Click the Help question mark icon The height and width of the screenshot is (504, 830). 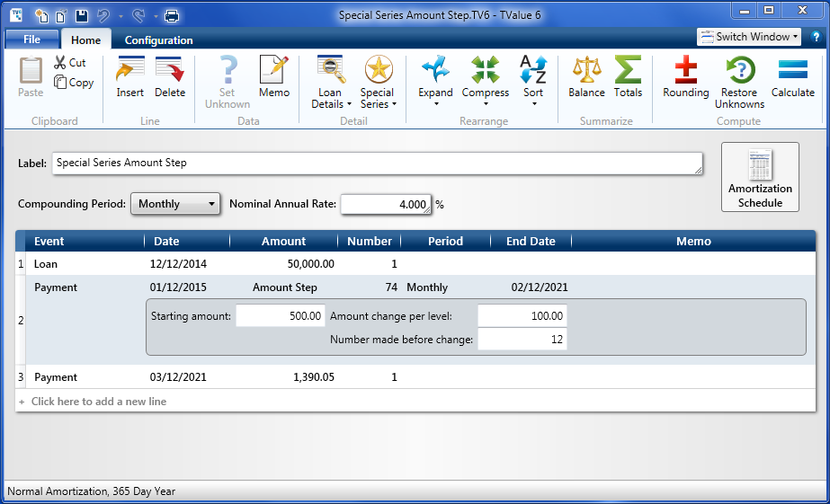coord(816,37)
